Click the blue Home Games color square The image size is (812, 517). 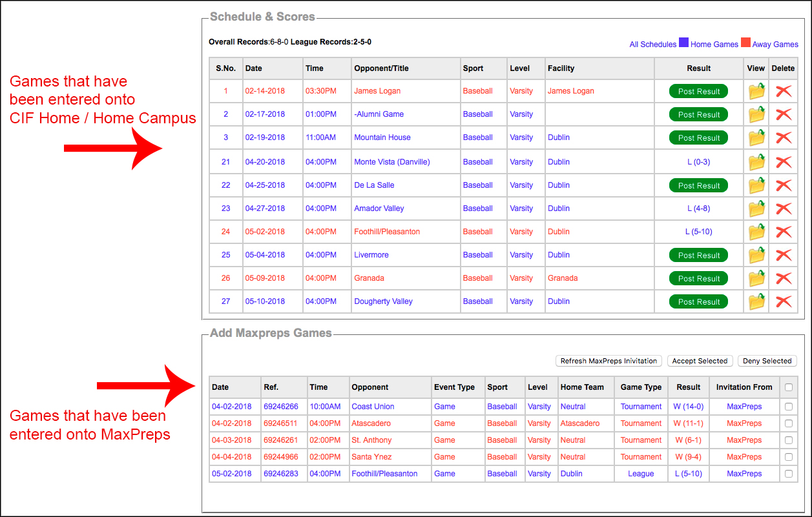(683, 43)
